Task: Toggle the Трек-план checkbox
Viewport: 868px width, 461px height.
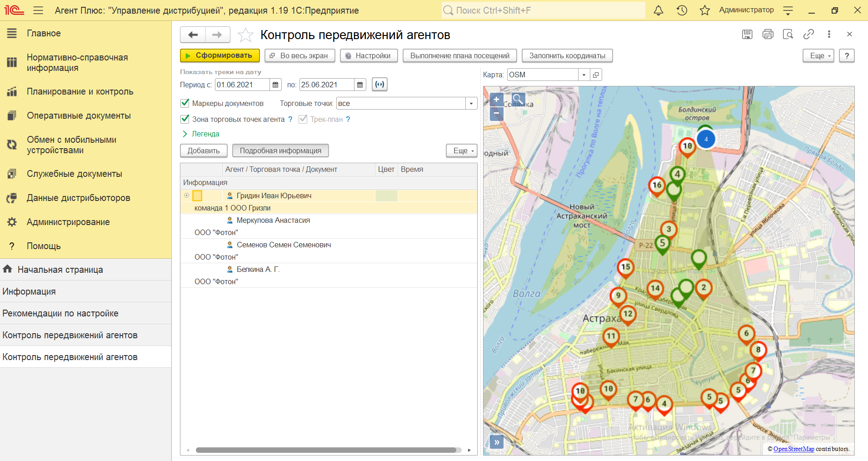Action: click(303, 119)
